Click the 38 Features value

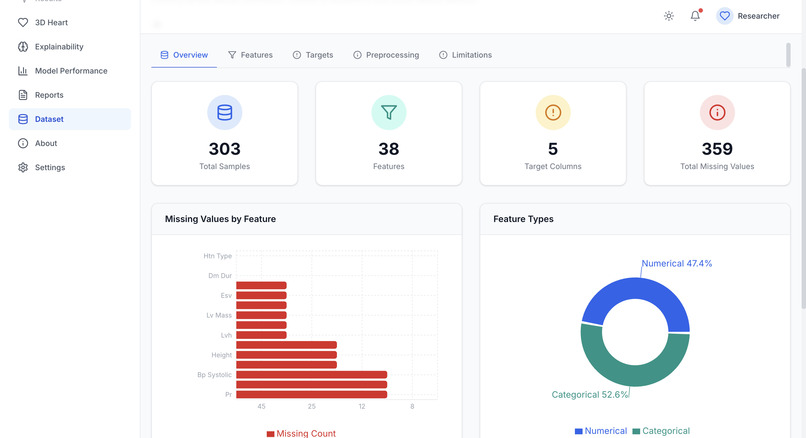click(x=389, y=149)
